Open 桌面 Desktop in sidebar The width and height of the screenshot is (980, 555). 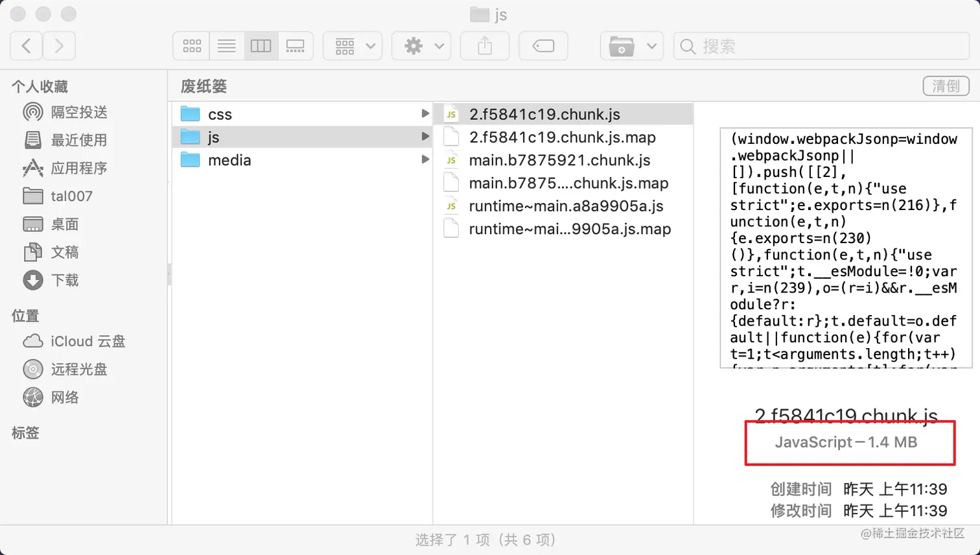pos(51,224)
